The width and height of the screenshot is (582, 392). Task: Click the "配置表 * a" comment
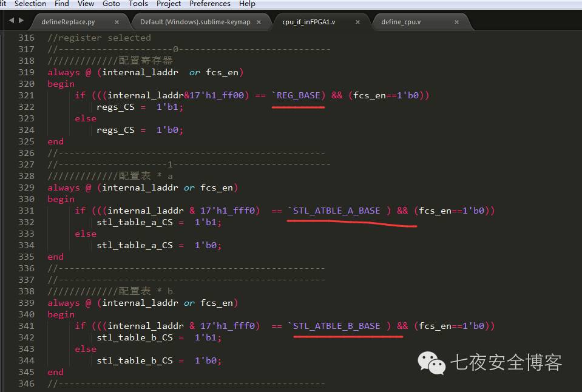coord(146,176)
